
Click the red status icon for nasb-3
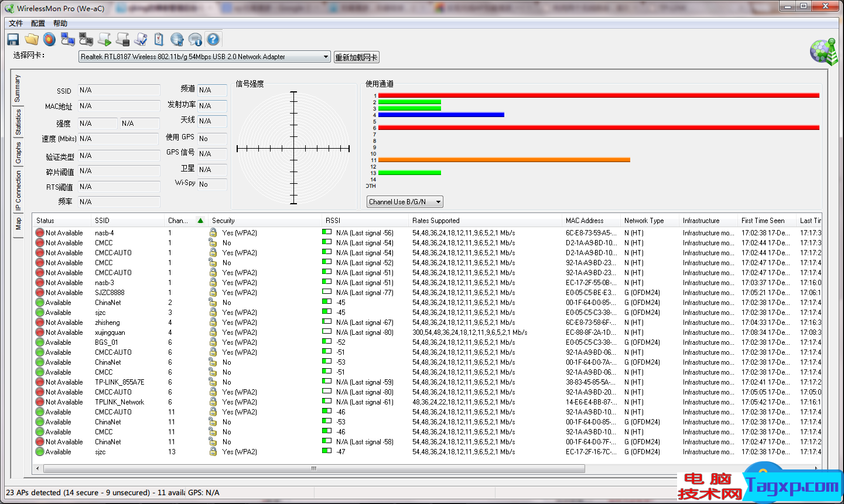point(40,283)
